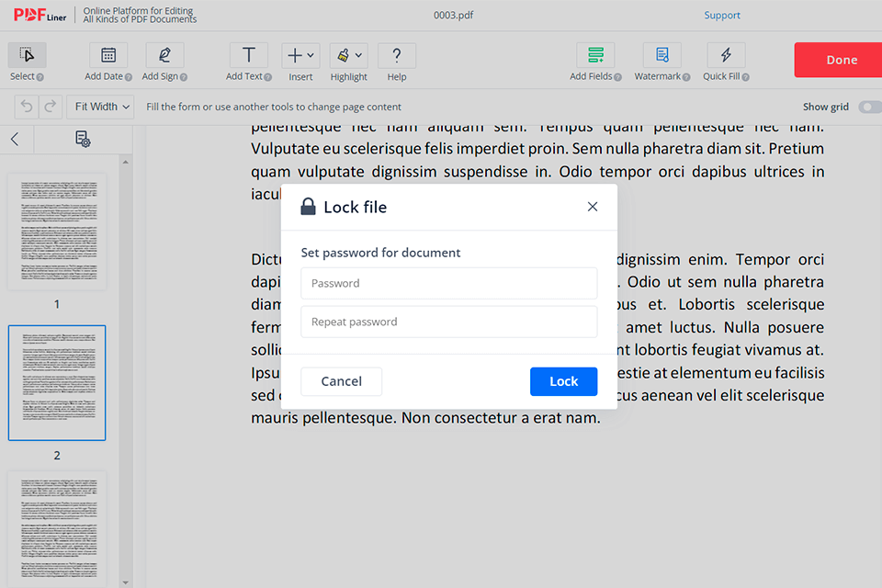This screenshot has width=882, height=588.
Task: Open Help question mark icon
Action: (397, 55)
